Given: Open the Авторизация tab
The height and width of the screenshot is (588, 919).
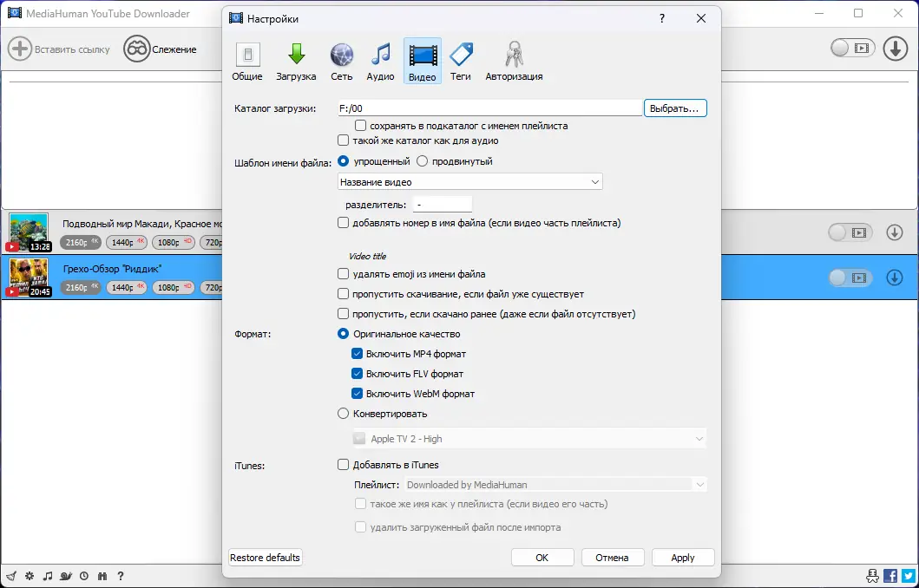Looking at the screenshot, I should pos(514,61).
